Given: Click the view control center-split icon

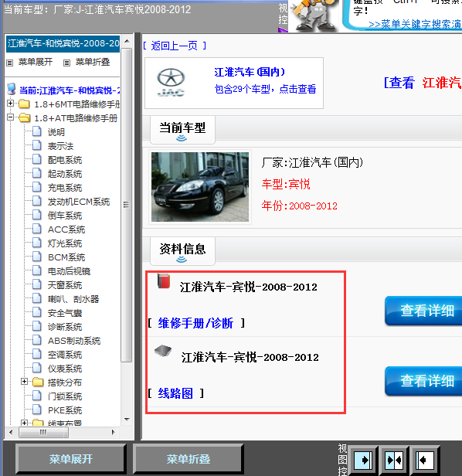Looking at the screenshot, I should point(394,461).
